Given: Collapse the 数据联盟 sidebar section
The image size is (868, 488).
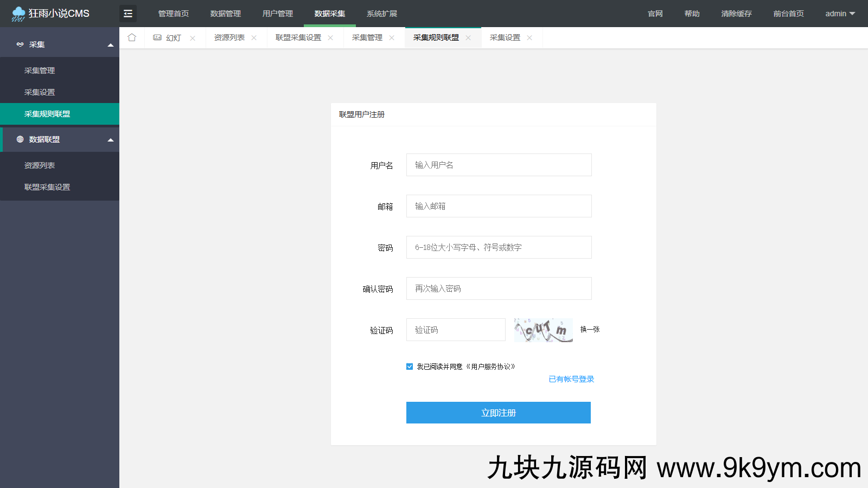Looking at the screenshot, I should [x=111, y=140].
